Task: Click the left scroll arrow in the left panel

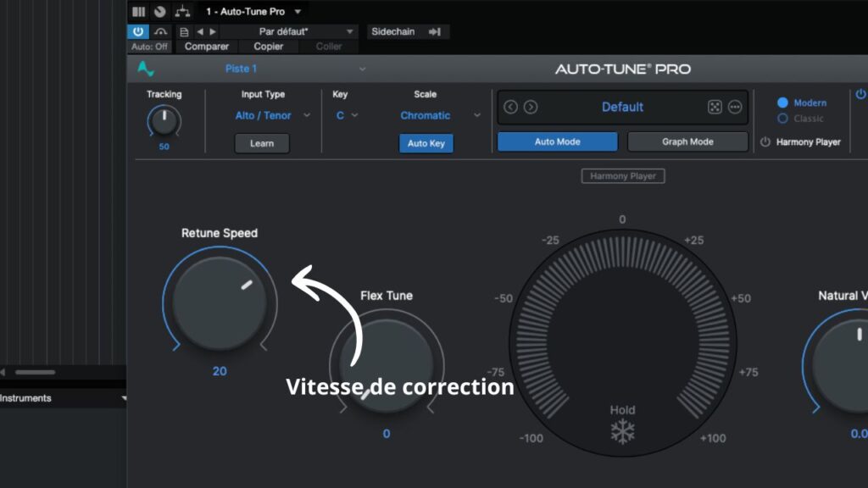Action: [3, 373]
